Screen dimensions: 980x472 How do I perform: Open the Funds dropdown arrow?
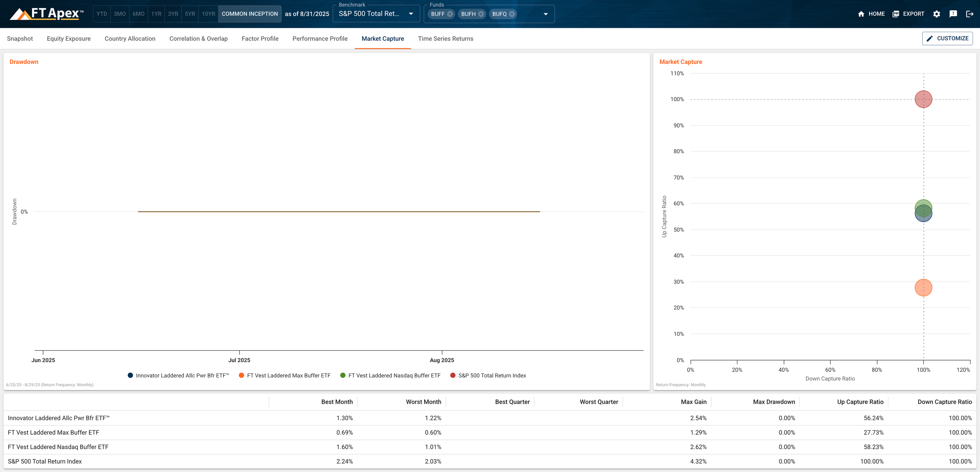coord(545,14)
